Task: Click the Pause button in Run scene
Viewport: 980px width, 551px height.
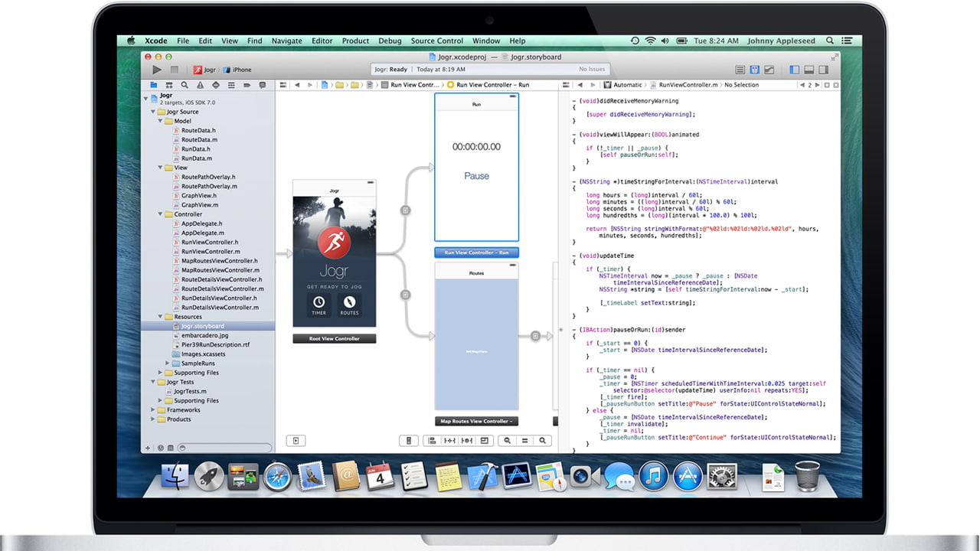Action: (476, 176)
